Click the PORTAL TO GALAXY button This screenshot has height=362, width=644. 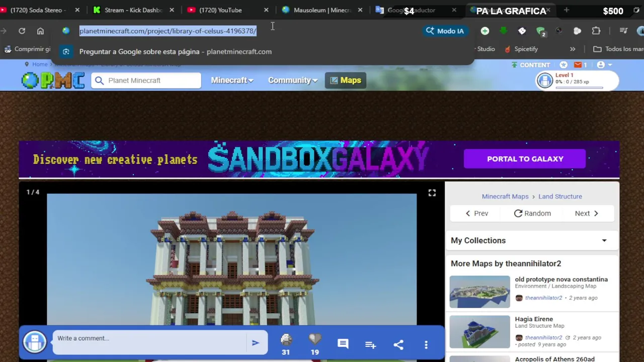click(x=525, y=159)
